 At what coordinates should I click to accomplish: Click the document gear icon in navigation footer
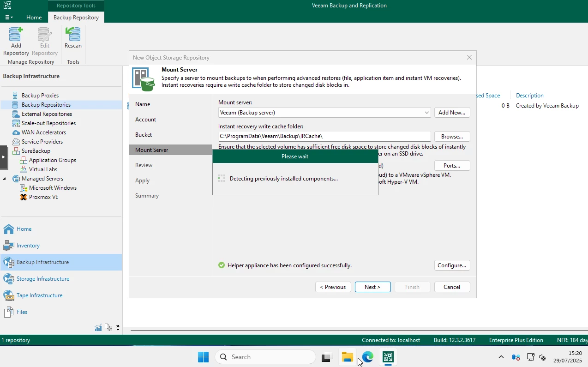(x=108, y=328)
